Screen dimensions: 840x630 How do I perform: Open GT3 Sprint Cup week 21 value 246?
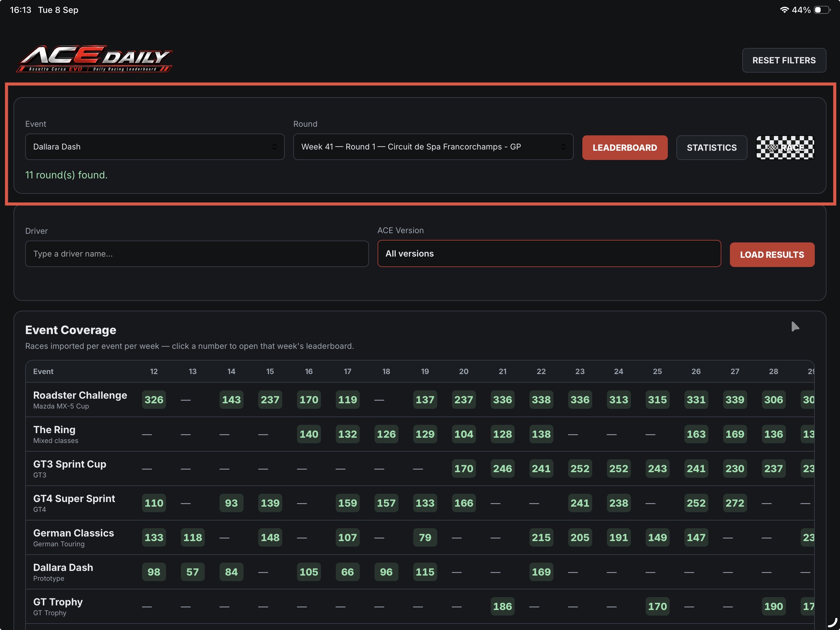point(502,469)
